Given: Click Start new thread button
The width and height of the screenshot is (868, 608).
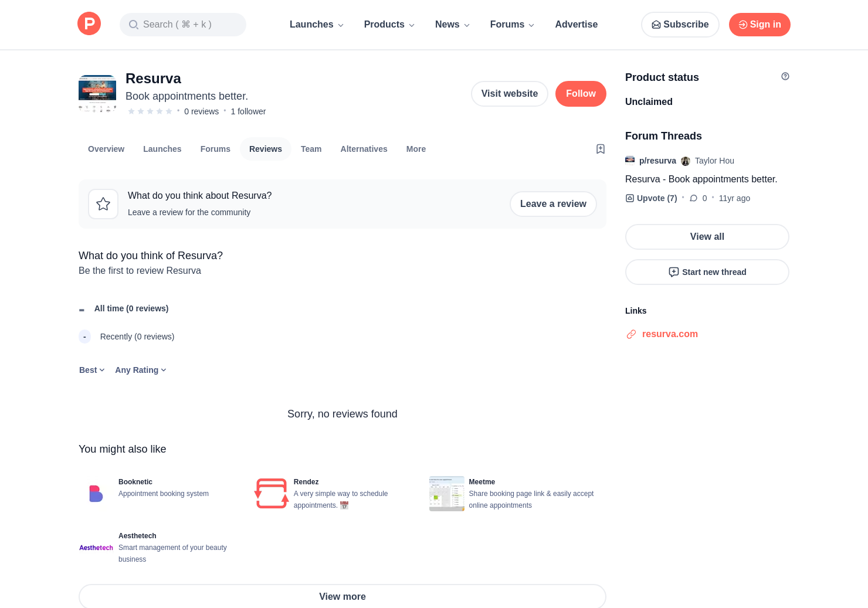Looking at the screenshot, I should 707,272.
